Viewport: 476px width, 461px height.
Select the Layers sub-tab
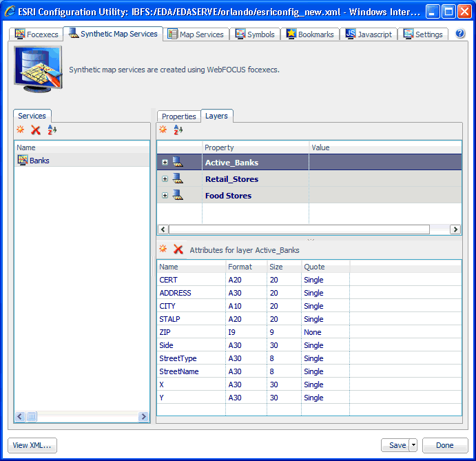pyautogui.click(x=217, y=116)
